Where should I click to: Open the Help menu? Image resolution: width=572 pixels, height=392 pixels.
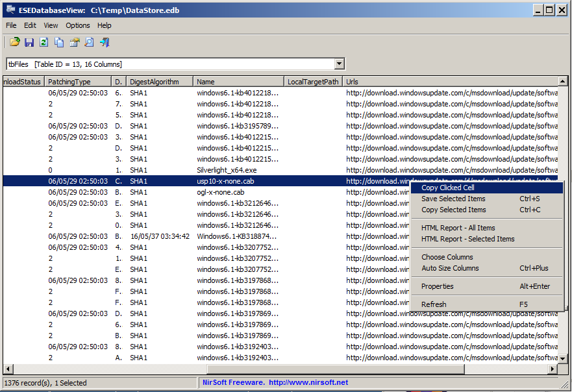tap(104, 25)
